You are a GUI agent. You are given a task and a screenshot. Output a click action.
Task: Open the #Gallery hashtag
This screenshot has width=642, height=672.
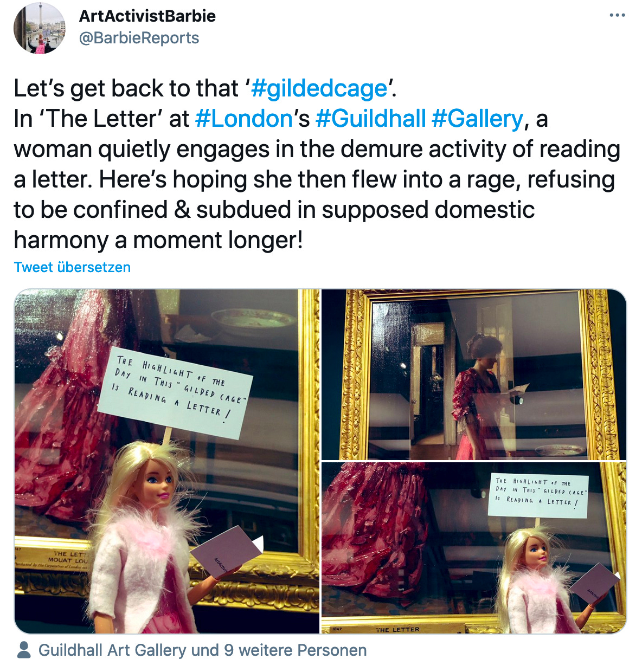coord(477,119)
